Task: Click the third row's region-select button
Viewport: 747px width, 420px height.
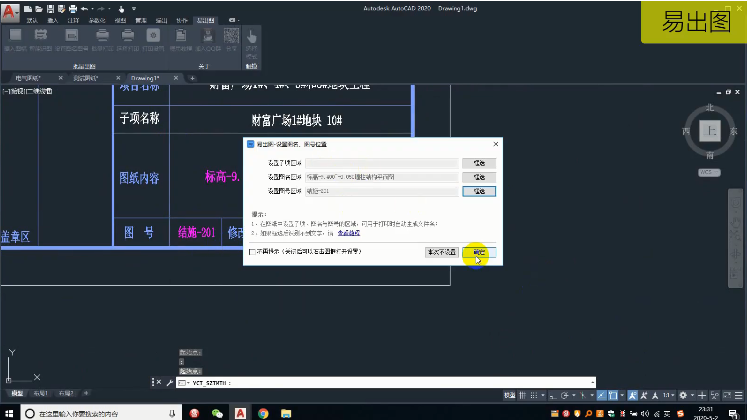Action: [479, 190]
